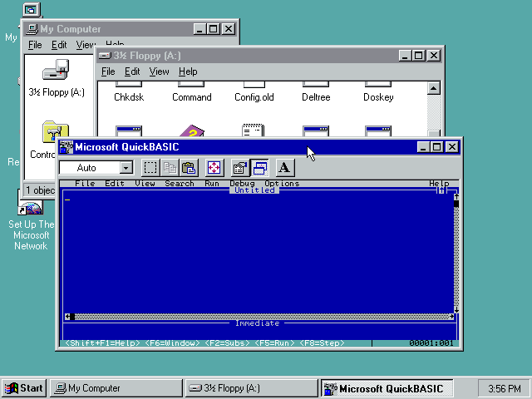Minimize the 3½ Floppy (A:) window

click(x=405, y=56)
